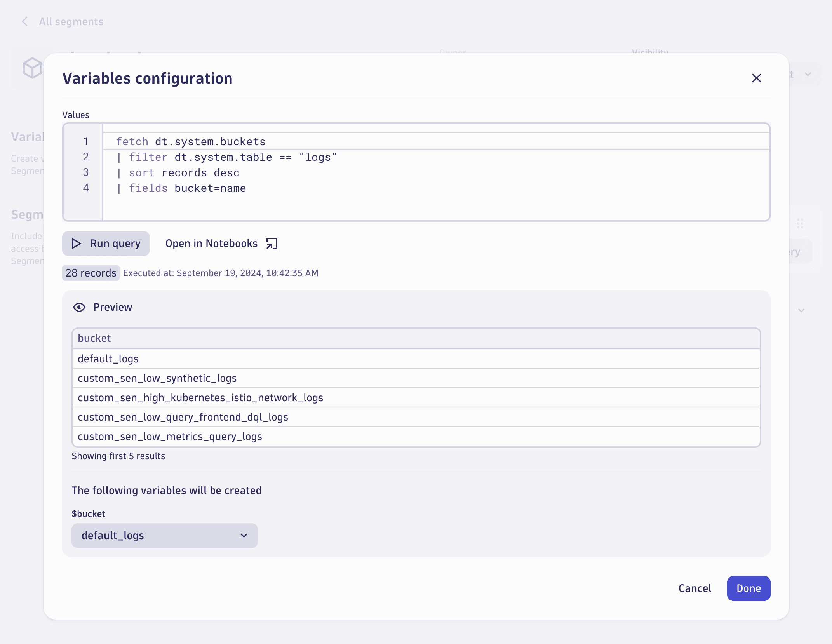Click the visibility toggle eye icon
Screen dimensions: 832x644
pyautogui.click(x=79, y=307)
